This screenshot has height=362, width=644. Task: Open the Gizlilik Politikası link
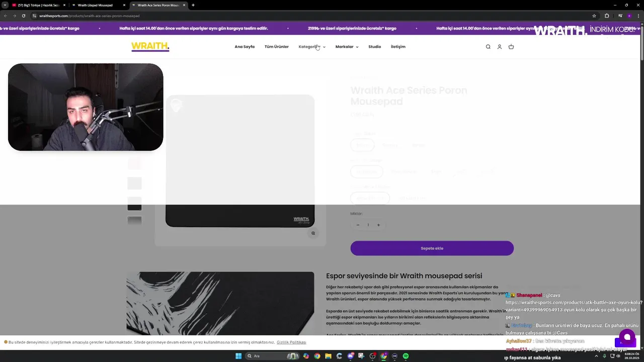[291, 342]
